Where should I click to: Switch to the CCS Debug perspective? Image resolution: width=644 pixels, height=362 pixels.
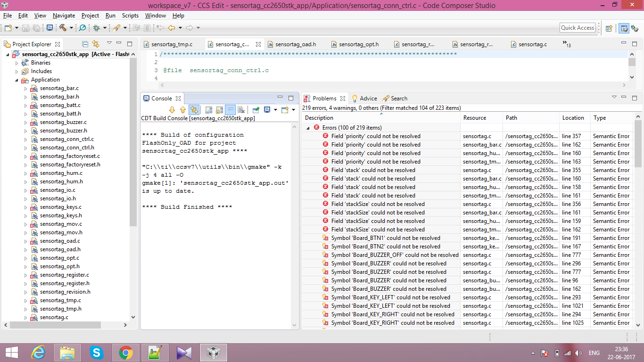(634, 28)
